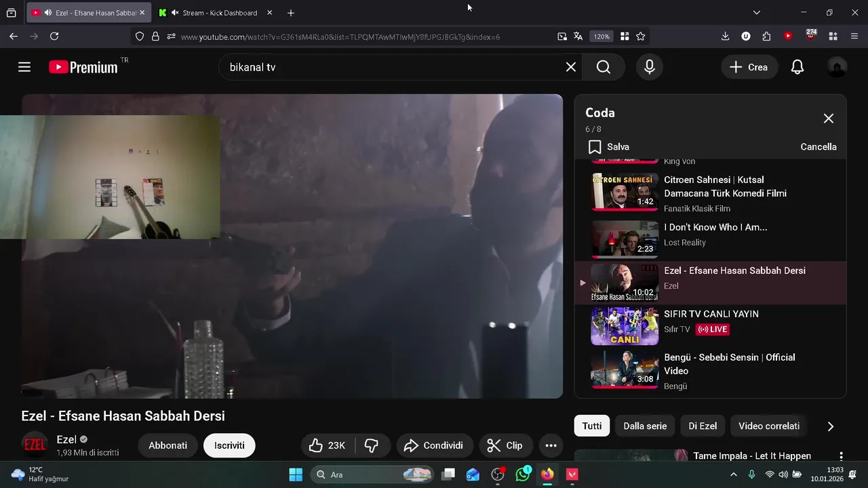868x488 pixels.
Task: Open a new browser tab
Action: [291, 13]
